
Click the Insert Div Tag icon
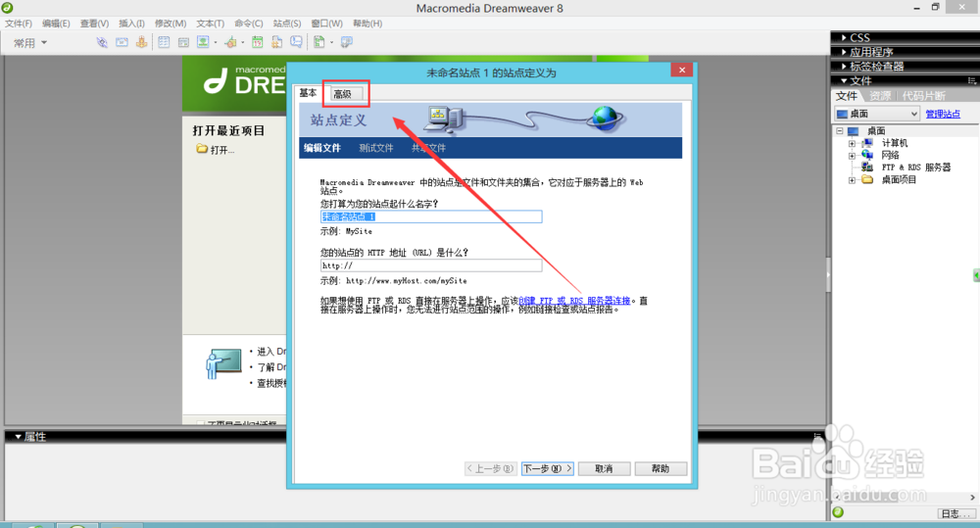click(x=183, y=42)
